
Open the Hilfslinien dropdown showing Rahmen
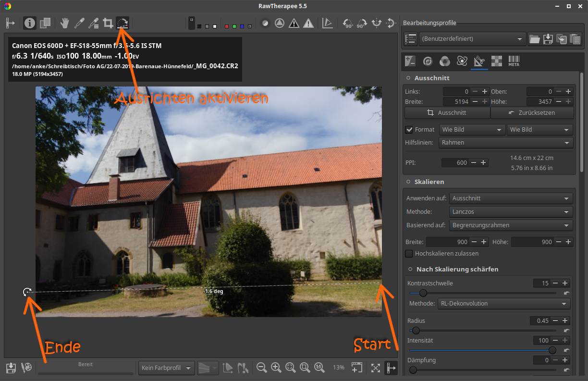[x=506, y=143]
